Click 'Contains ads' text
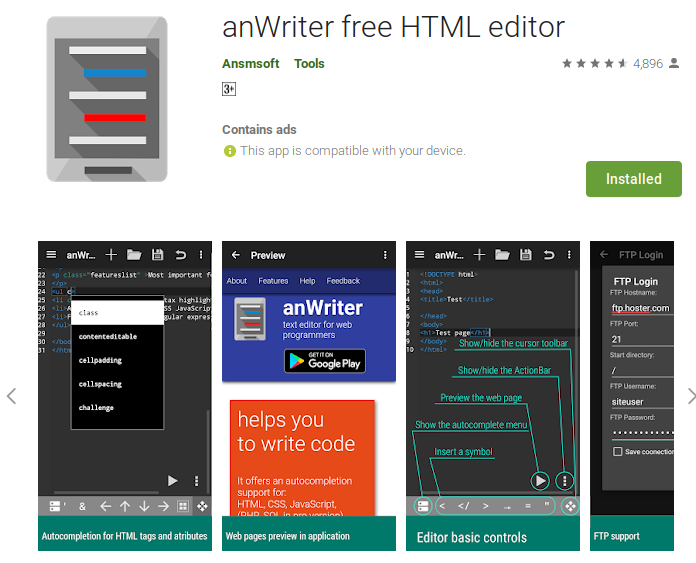This screenshot has width=696, height=563. (259, 130)
